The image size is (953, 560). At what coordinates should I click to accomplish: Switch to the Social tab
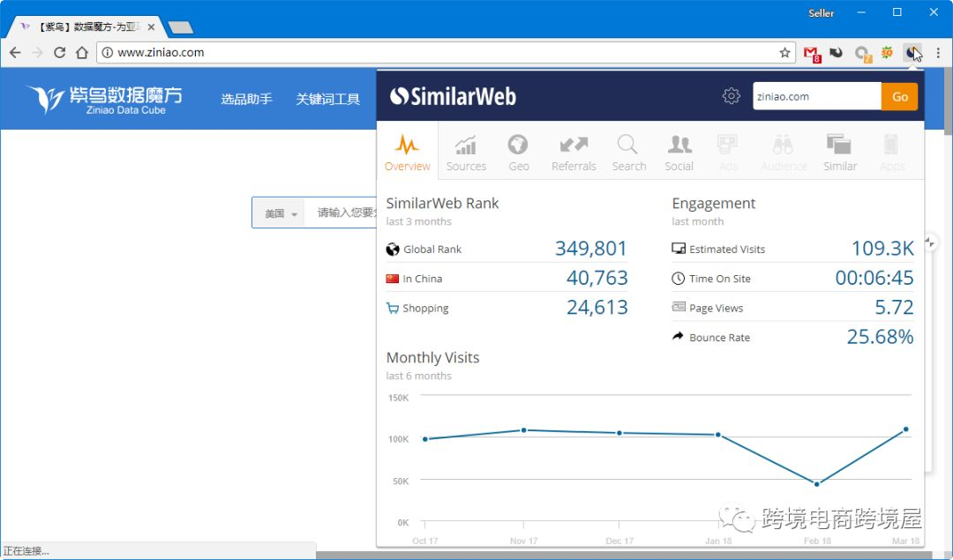pos(679,152)
